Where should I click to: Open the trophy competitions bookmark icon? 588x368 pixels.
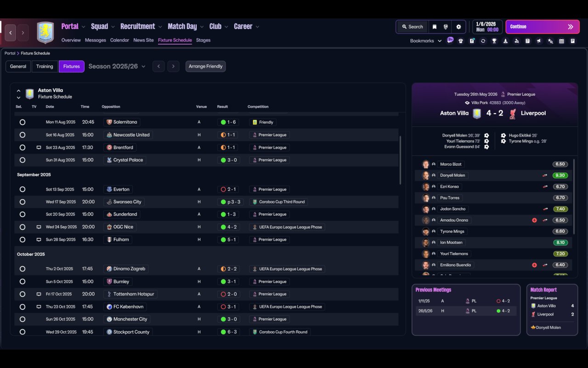(494, 41)
